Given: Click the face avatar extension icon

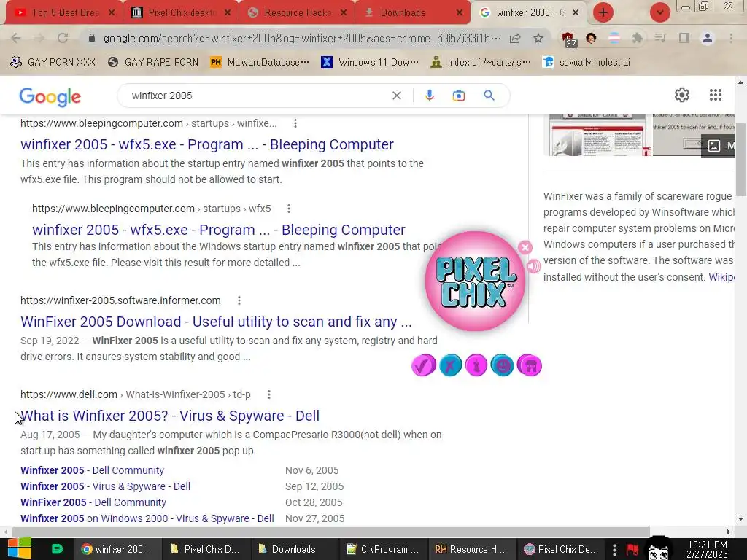Looking at the screenshot, I should click(x=591, y=38).
